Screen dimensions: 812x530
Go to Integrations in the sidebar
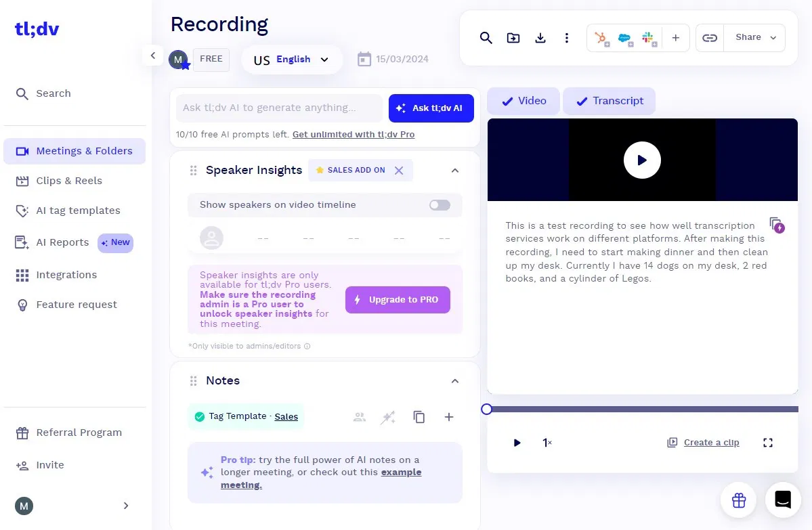click(x=66, y=275)
